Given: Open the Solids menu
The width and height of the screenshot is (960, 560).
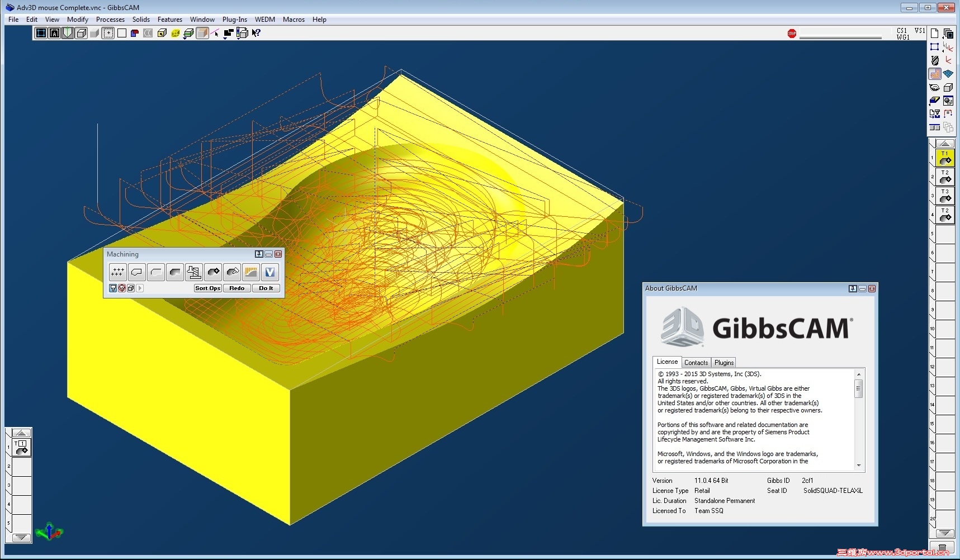Looking at the screenshot, I should 141,19.
